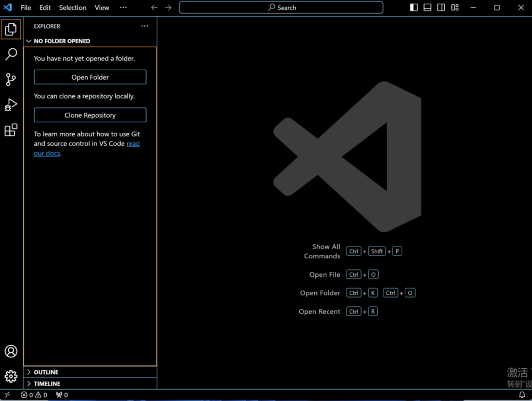Click the 'Open File' shortcut label
The image size is (532, 401).
click(325, 275)
